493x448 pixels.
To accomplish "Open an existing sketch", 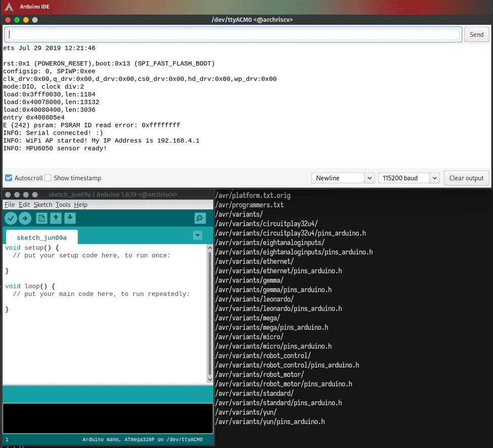I will click(56, 218).
